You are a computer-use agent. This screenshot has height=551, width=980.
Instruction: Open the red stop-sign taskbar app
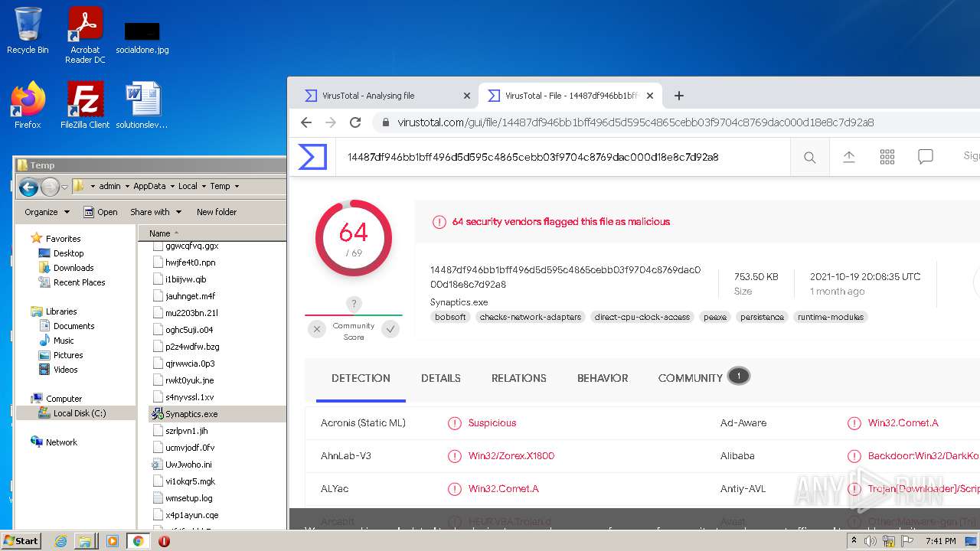coord(164,541)
